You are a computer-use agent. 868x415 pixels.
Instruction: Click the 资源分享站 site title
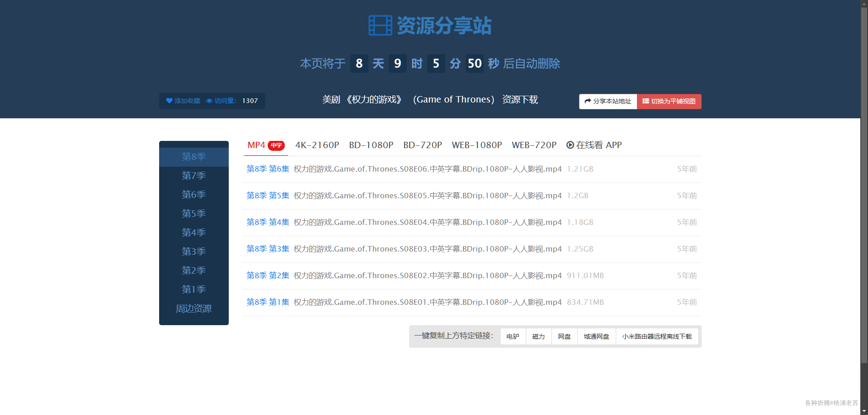click(x=444, y=25)
